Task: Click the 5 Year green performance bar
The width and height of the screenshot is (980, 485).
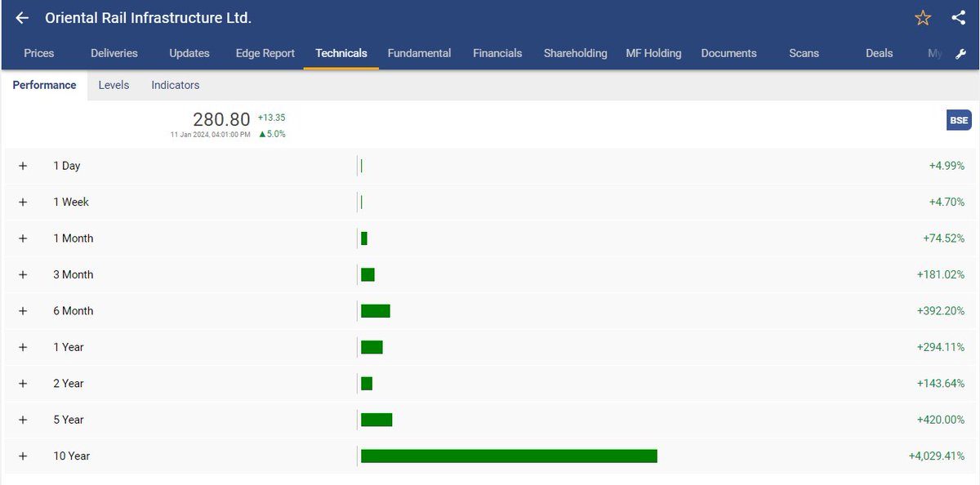Action: coord(376,420)
